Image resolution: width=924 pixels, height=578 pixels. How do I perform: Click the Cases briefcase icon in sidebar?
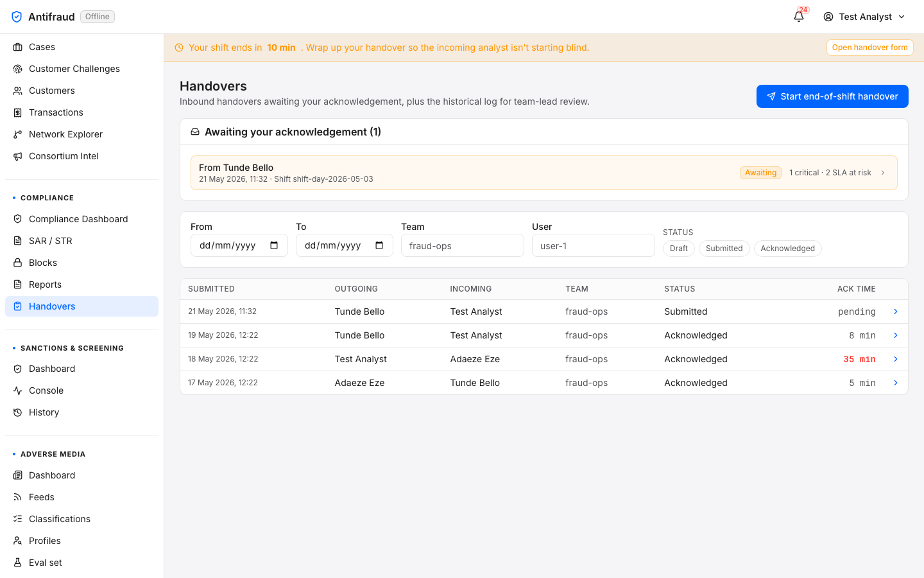[x=18, y=47]
